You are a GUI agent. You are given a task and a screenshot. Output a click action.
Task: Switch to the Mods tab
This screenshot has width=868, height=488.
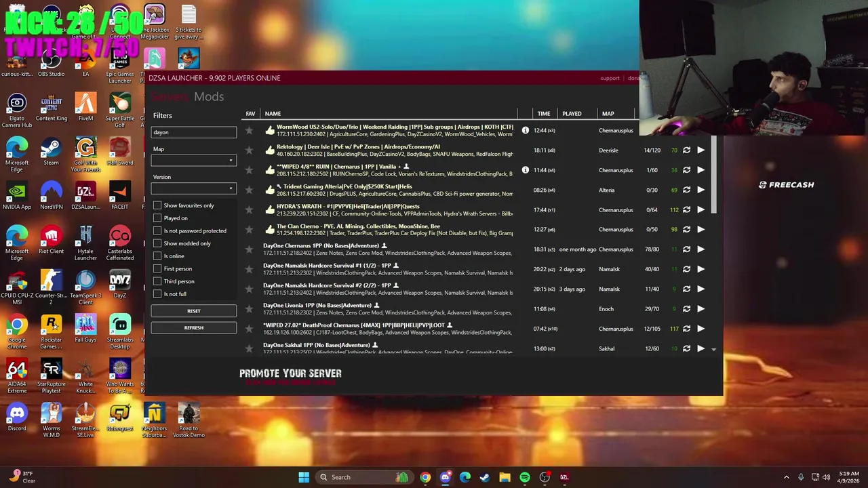coord(209,97)
